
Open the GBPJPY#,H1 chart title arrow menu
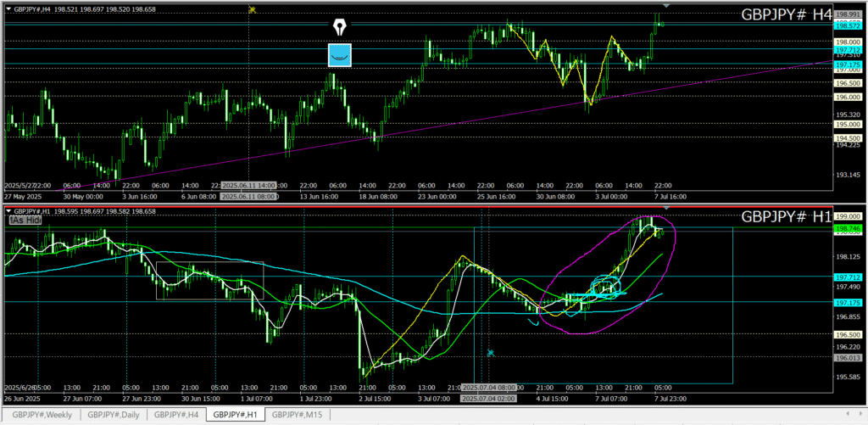tap(8, 211)
